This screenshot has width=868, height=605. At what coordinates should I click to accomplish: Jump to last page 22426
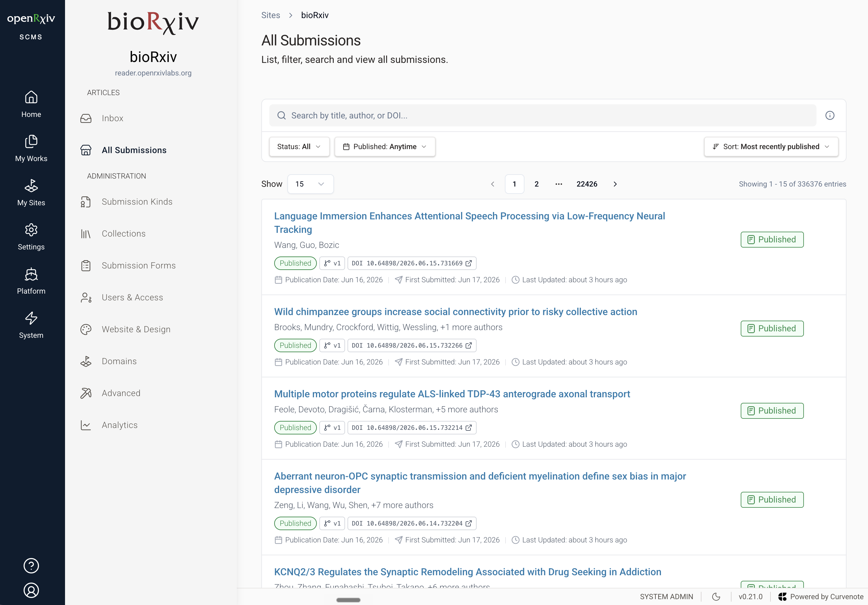click(587, 184)
